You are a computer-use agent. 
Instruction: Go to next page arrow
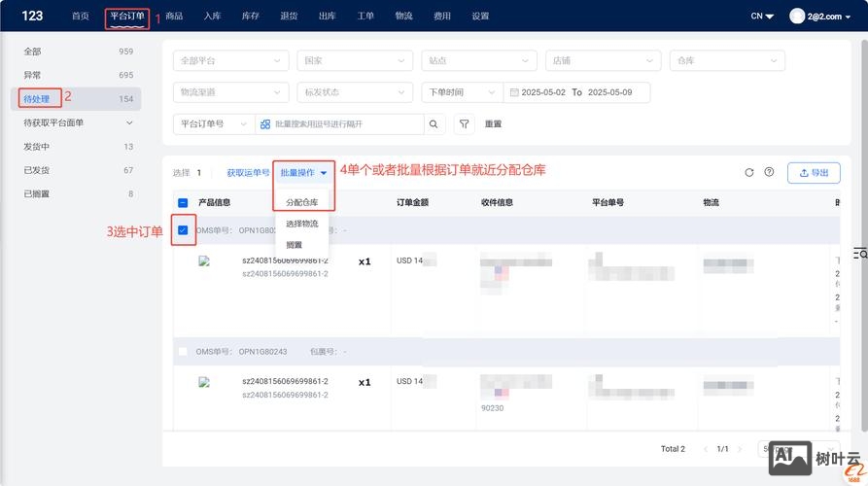(740, 449)
